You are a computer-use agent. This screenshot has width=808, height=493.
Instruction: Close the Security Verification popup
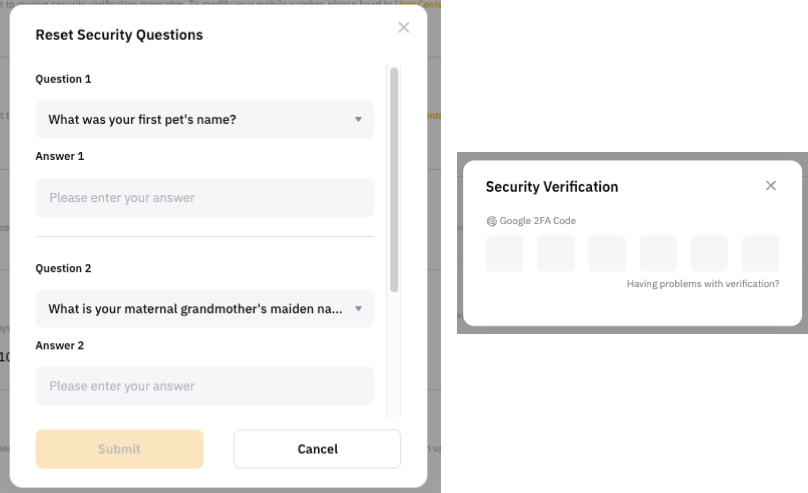pos(771,186)
